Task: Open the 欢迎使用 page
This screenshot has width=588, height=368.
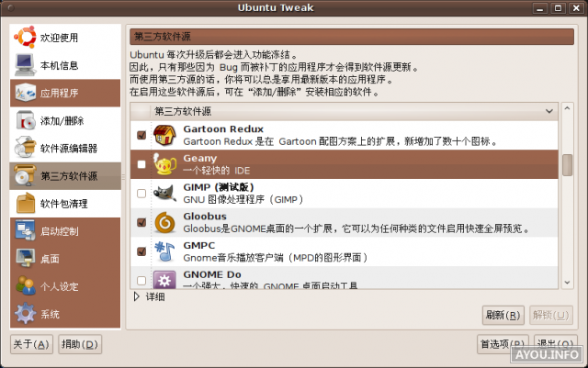Action: tap(65, 38)
